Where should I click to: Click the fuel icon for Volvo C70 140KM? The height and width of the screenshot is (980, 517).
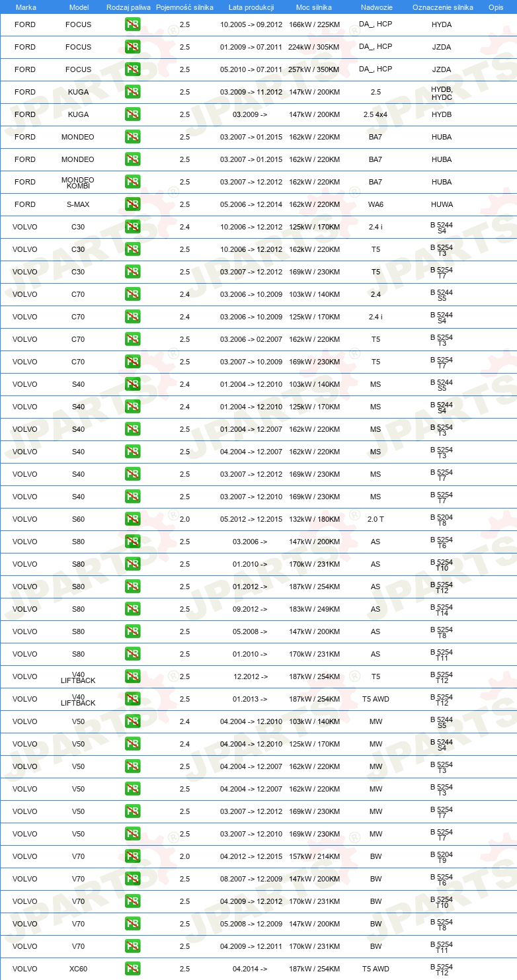(132, 294)
